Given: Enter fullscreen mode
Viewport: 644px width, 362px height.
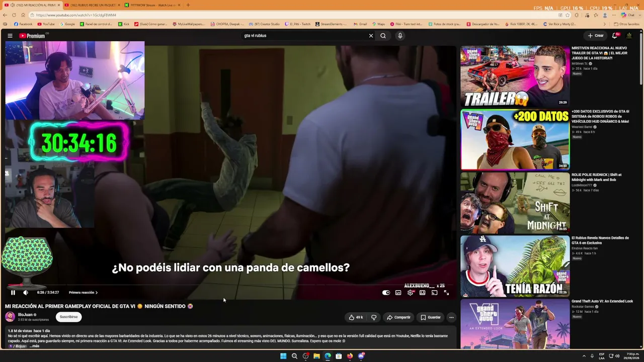Looking at the screenshot, I should pos(446,293).
